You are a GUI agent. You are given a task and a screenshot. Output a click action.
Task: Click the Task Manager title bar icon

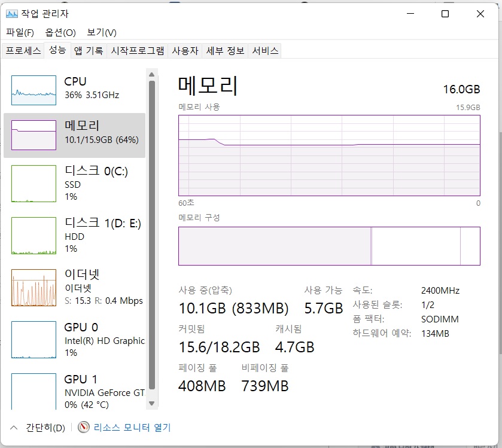[12, 14]
